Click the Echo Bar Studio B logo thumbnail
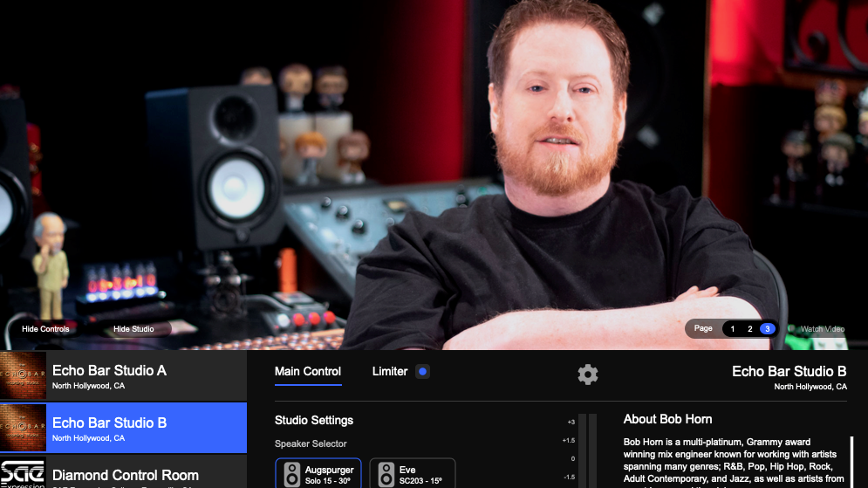The image size is (868, 488). [23, 429]
